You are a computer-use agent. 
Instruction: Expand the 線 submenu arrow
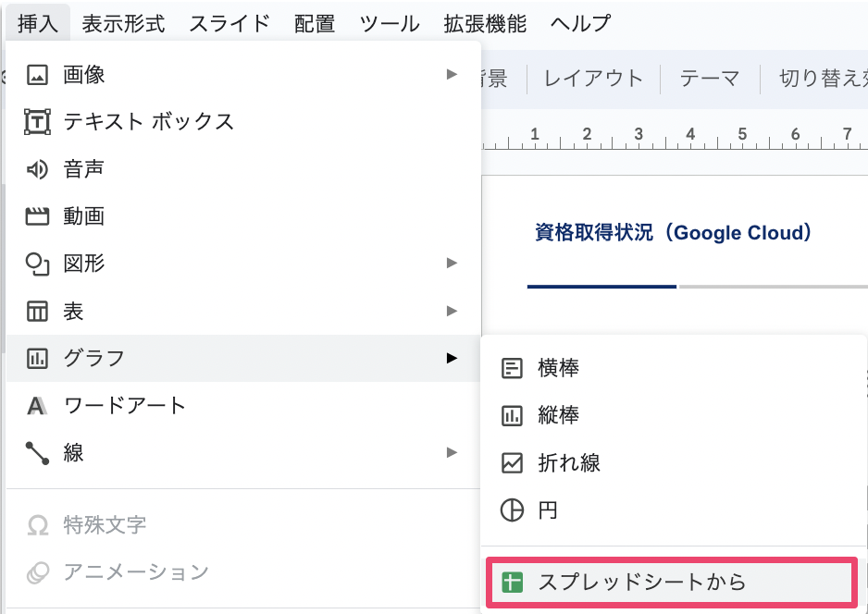click(452, 452)
